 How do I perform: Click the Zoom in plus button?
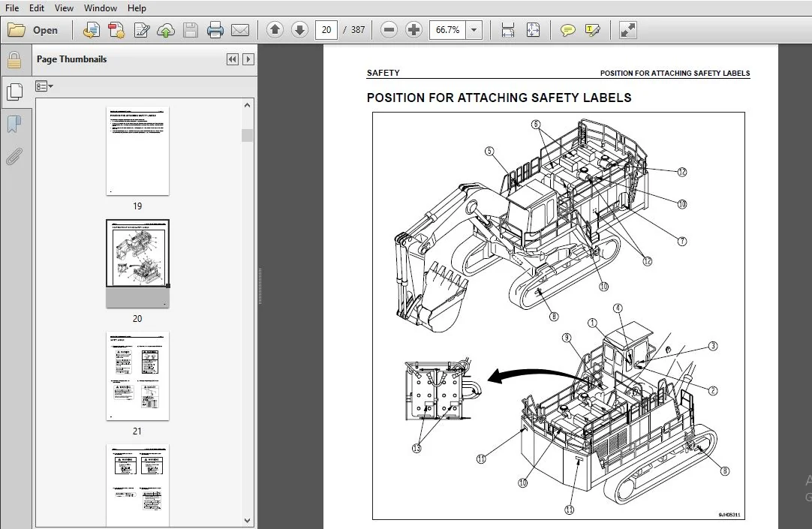(x=414, y=30)
